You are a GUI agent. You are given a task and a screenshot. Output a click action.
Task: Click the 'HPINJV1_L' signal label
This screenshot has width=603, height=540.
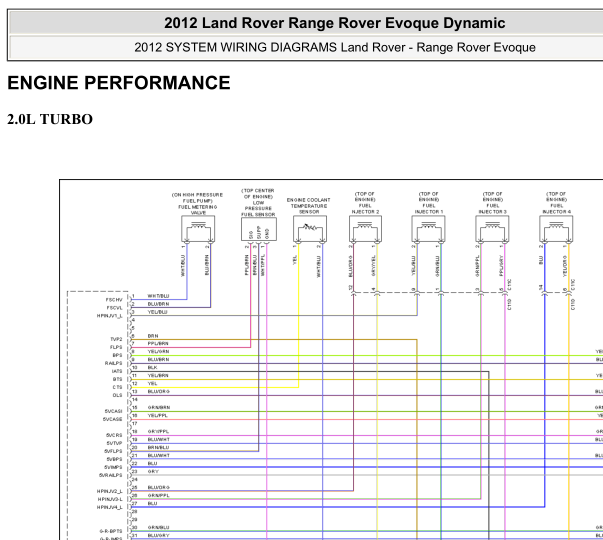[110, 316]
